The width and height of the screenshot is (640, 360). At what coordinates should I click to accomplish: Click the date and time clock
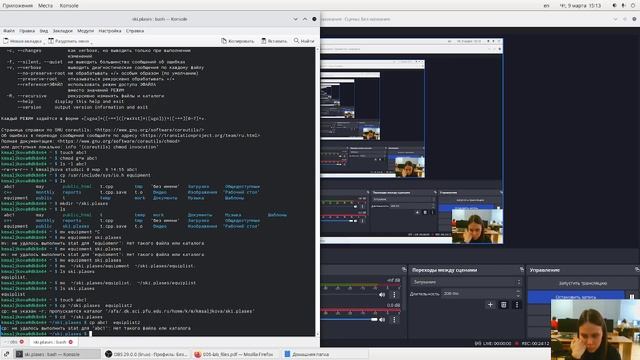point(580,6)
